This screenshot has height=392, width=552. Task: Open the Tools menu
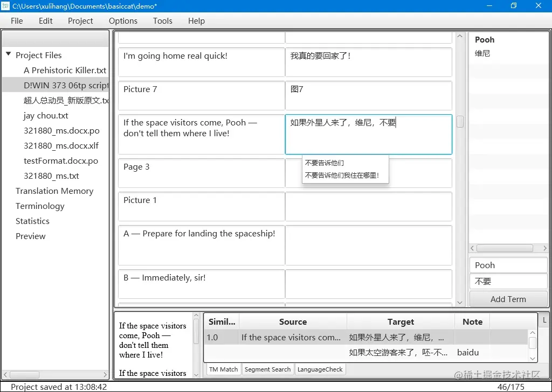click(163, 21)
